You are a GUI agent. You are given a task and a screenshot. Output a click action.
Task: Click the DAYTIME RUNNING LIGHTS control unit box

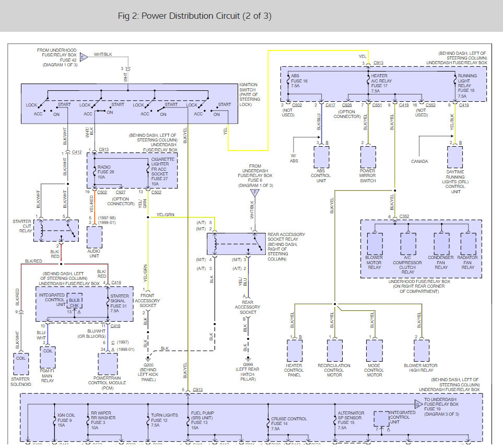(x=455, y=157)
